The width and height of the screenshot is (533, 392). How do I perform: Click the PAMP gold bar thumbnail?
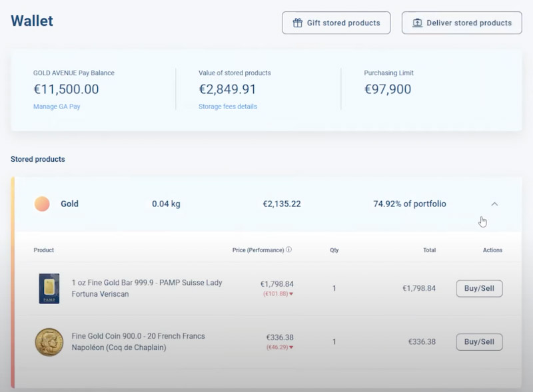click(x=49, y=288)
